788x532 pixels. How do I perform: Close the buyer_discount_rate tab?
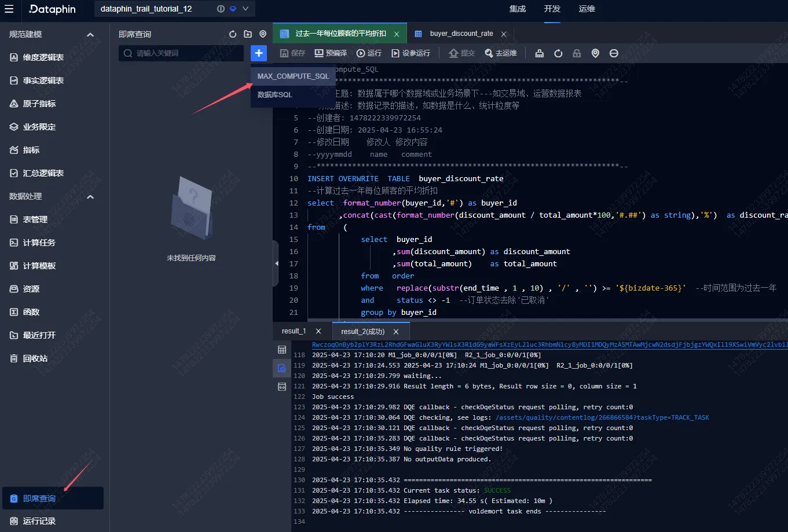tap(504, 34)
